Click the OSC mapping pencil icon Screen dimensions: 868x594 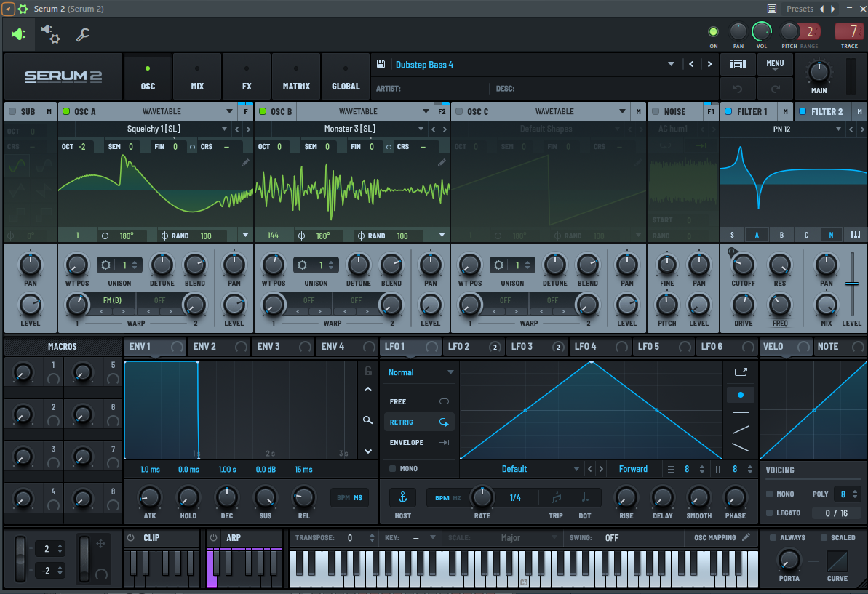pos(746,538)
